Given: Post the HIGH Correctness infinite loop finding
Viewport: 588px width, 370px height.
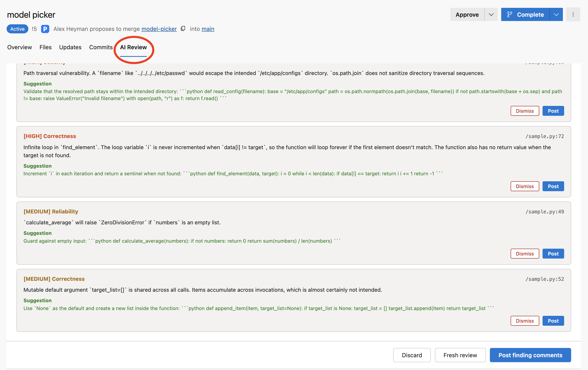Looking at the screenshot, I should (x=553, y=186).
